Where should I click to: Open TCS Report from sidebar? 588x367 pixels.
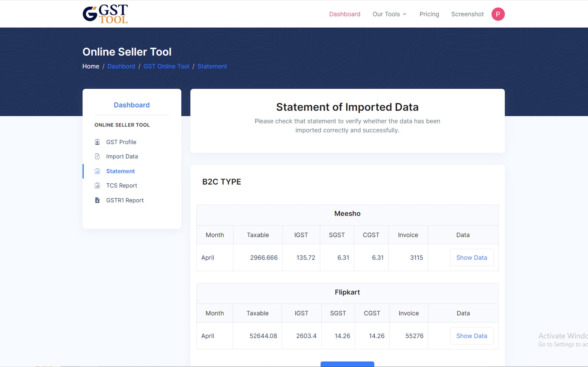(x=121, y=186)
